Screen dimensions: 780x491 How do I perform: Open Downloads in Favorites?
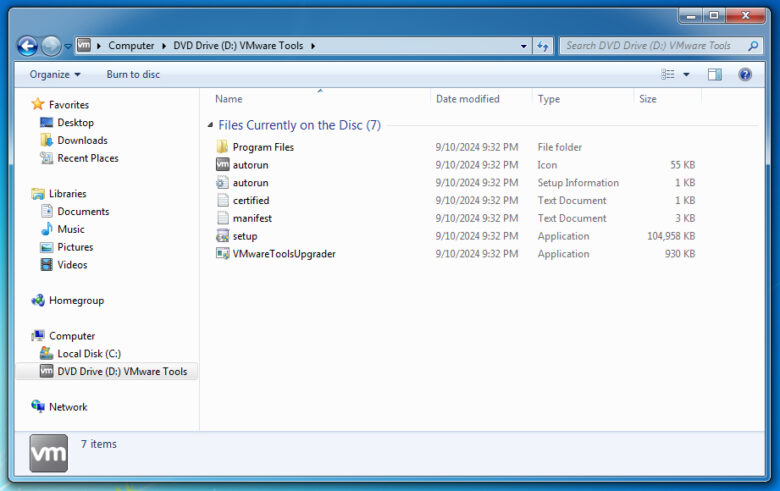(82, 140)
